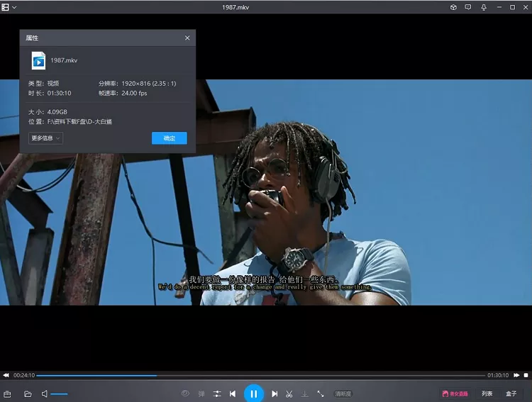Image resolution: width=532 pixels, height=402 pixels.
Task: Open the 清晰度 quality selector
Action: pos(343,393)
